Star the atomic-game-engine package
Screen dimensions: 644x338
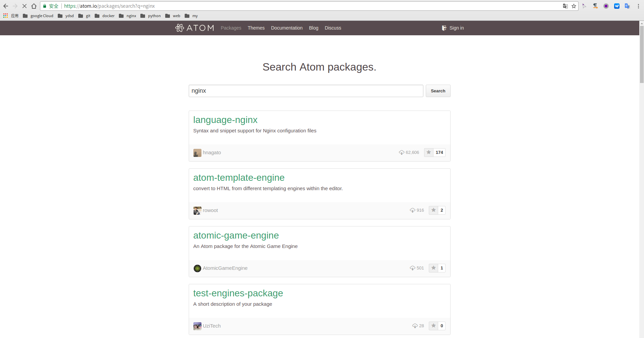(x=433, y=268)
